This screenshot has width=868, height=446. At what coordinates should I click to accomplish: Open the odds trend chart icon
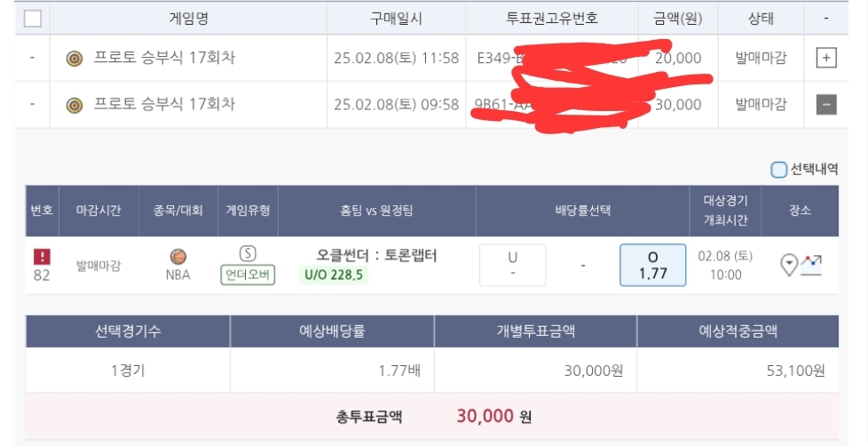coord(811,264)
